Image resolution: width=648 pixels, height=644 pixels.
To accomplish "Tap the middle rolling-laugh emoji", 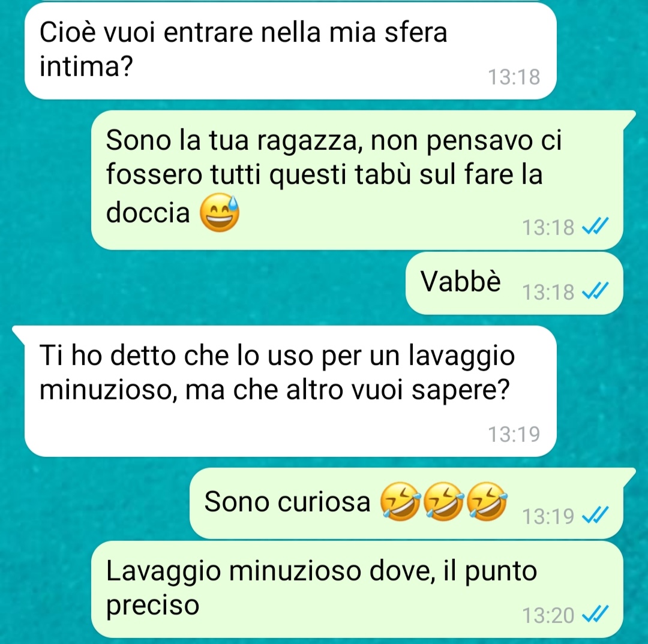I will 443,501.
